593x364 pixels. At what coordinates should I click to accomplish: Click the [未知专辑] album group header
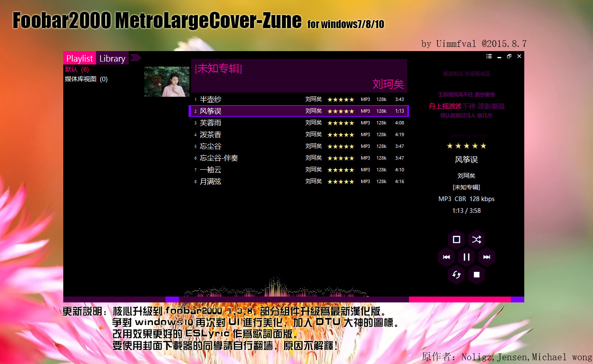pos(218,69)
